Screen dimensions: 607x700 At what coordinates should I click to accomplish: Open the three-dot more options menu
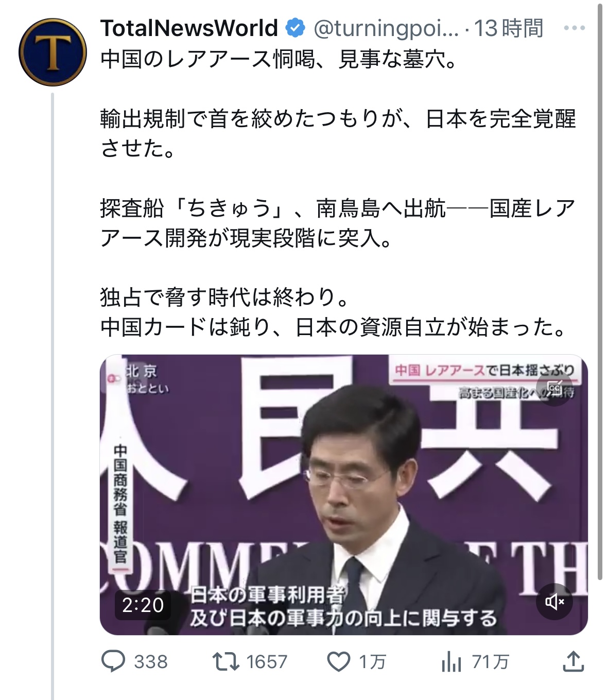tap(574, 28)
